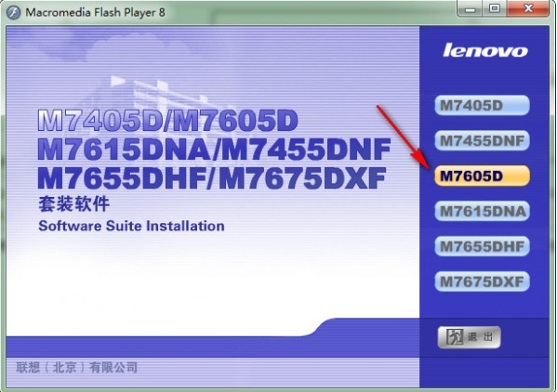
Task: Minimize the Flash Player window
Action: (x=470, y=9)
